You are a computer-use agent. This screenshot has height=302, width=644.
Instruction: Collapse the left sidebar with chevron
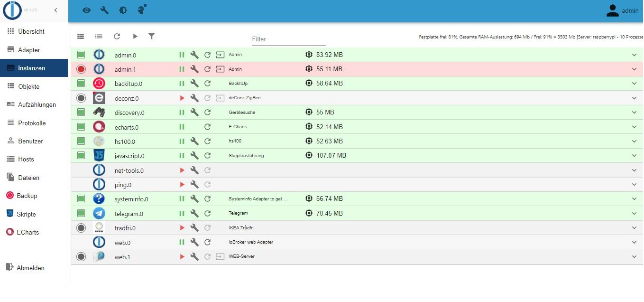click(55, 10)
